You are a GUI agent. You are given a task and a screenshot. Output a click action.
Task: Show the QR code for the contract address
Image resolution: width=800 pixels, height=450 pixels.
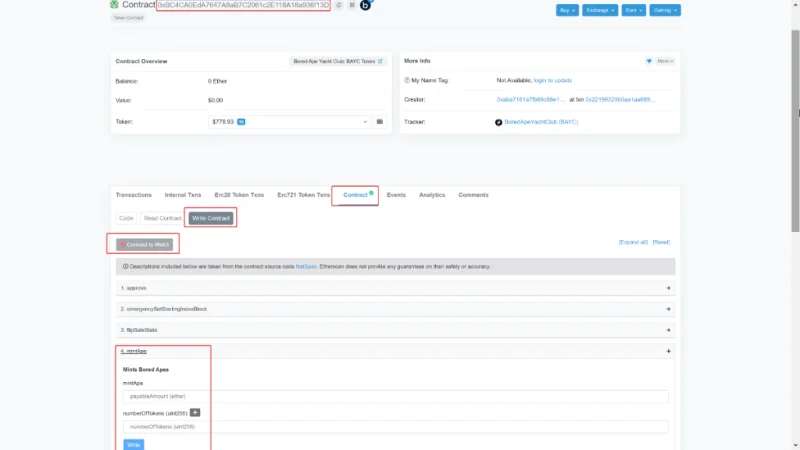tap(352, 5)
